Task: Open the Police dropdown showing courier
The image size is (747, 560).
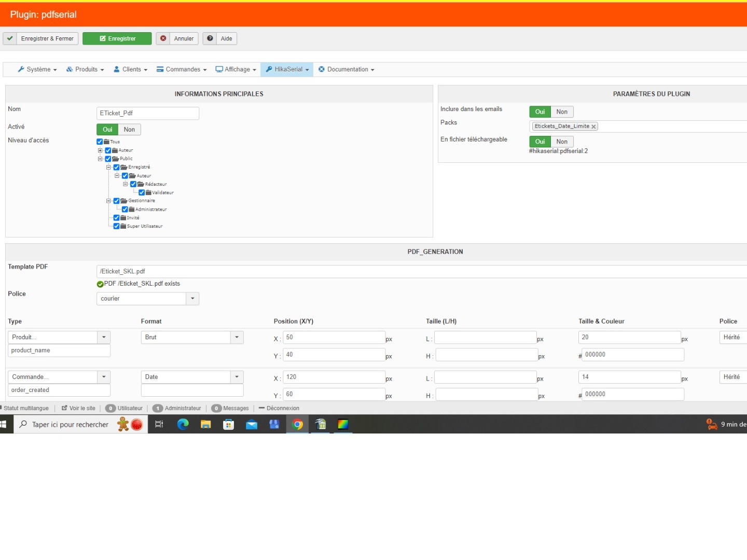Action: (x=148, y=299)
